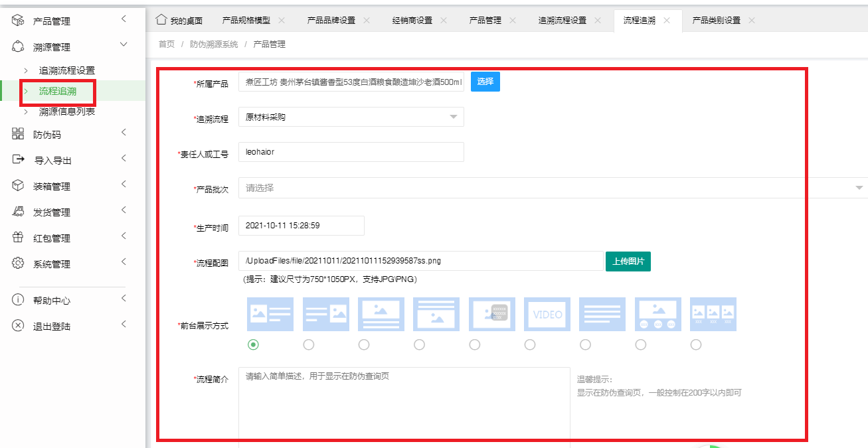
Task: Click the 退出登陆 circle-x icon
Action: coord(18,326)
